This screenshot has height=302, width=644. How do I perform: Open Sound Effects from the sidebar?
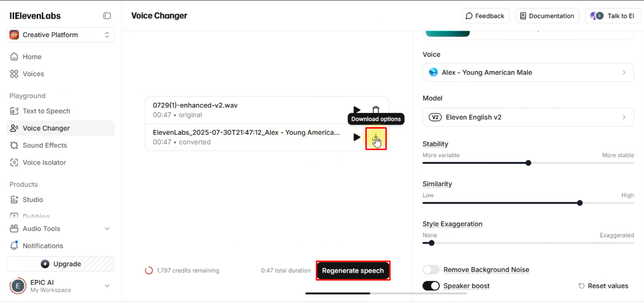pos(45,145)
